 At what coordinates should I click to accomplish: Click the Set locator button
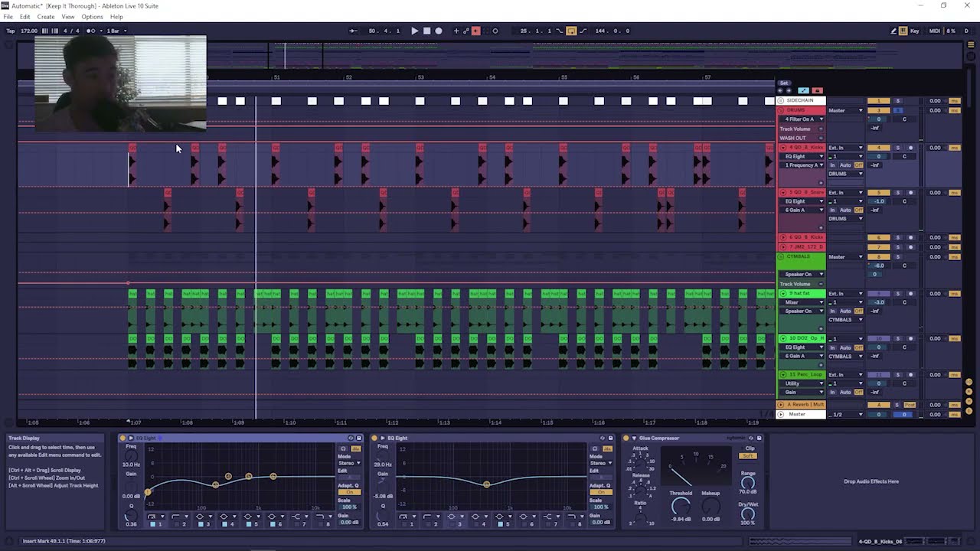tap(783, 83)
